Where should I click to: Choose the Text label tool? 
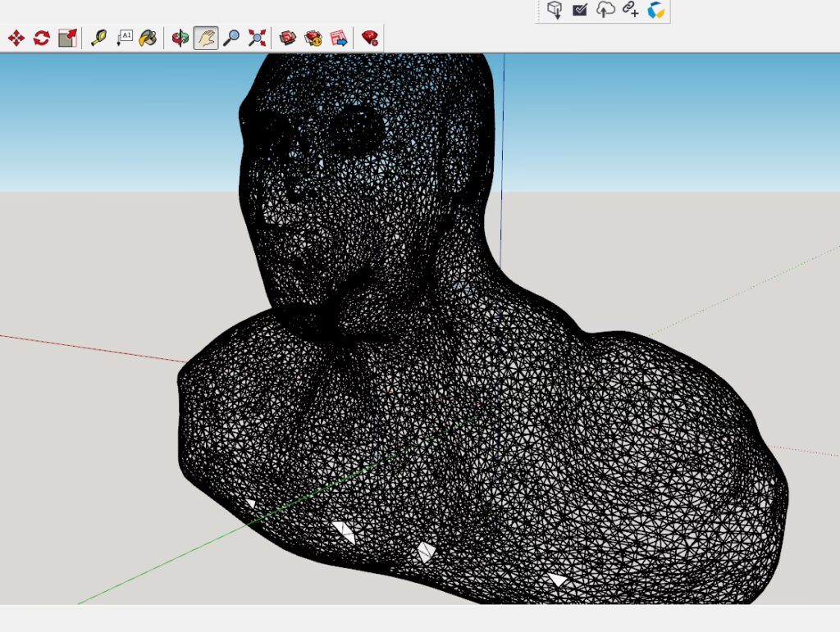coord(124,38)
